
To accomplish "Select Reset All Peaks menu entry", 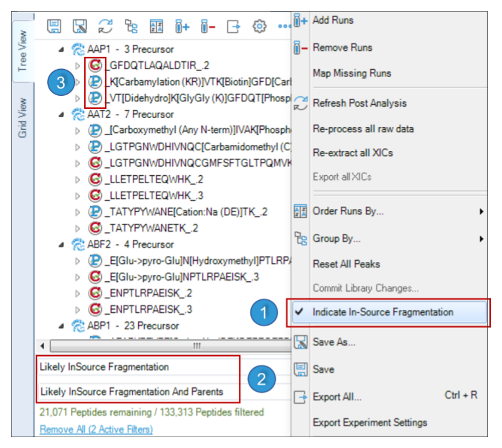I will [x=346, y=264].
